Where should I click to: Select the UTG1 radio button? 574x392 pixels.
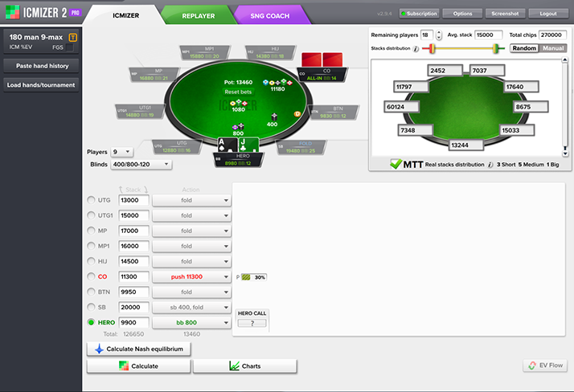point(91,215)
